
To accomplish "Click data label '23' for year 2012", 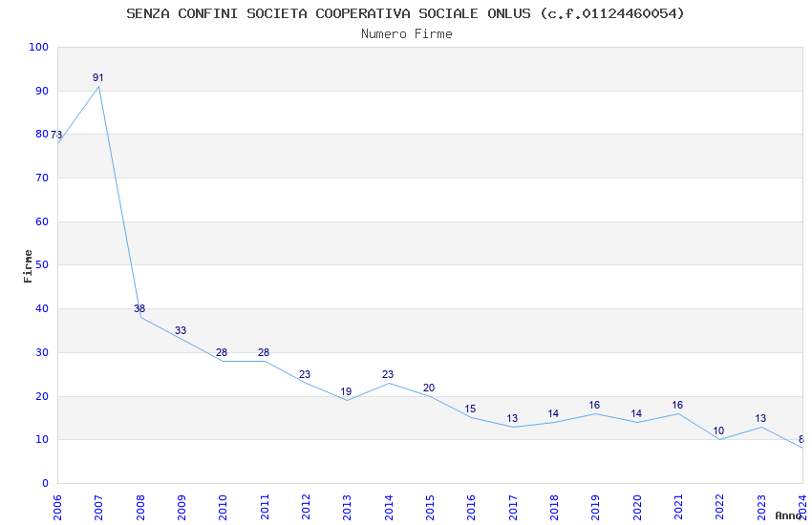I will coord(305,374).
